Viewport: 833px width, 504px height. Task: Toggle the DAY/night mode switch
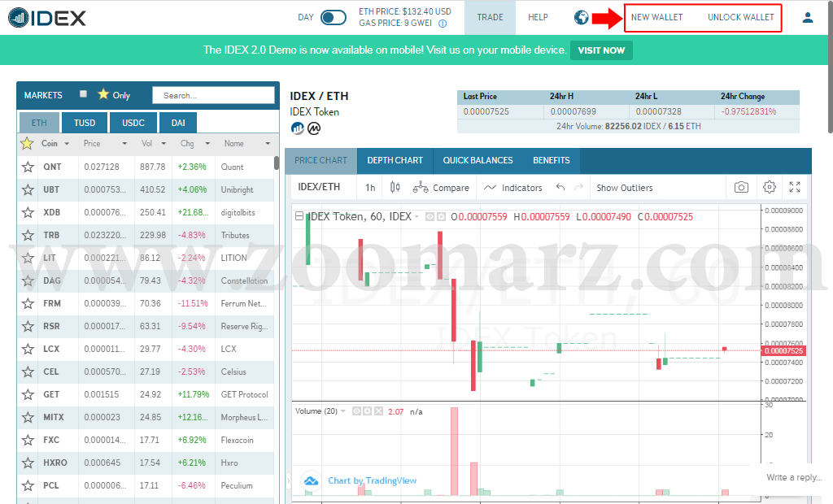click(333, 18)
